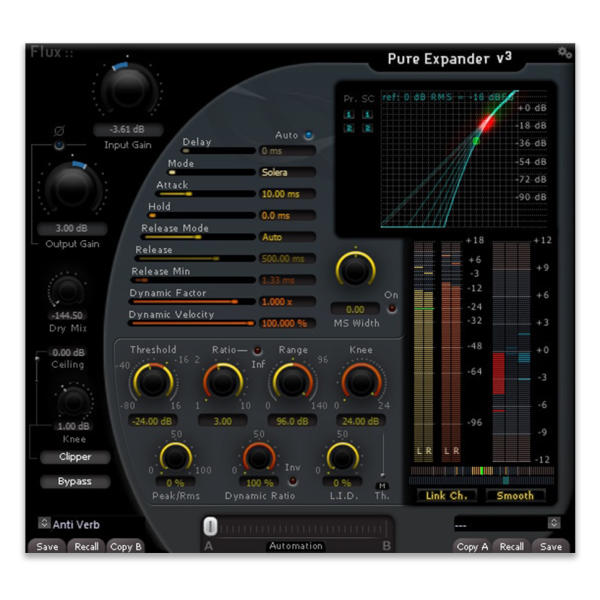600x600 pixels.
Task: Recall preset slot B
Action: pos(512,546)
